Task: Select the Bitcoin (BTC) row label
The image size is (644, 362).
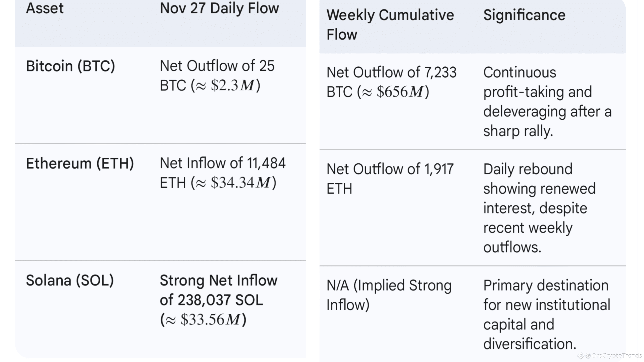Action: tap(70, 66)
